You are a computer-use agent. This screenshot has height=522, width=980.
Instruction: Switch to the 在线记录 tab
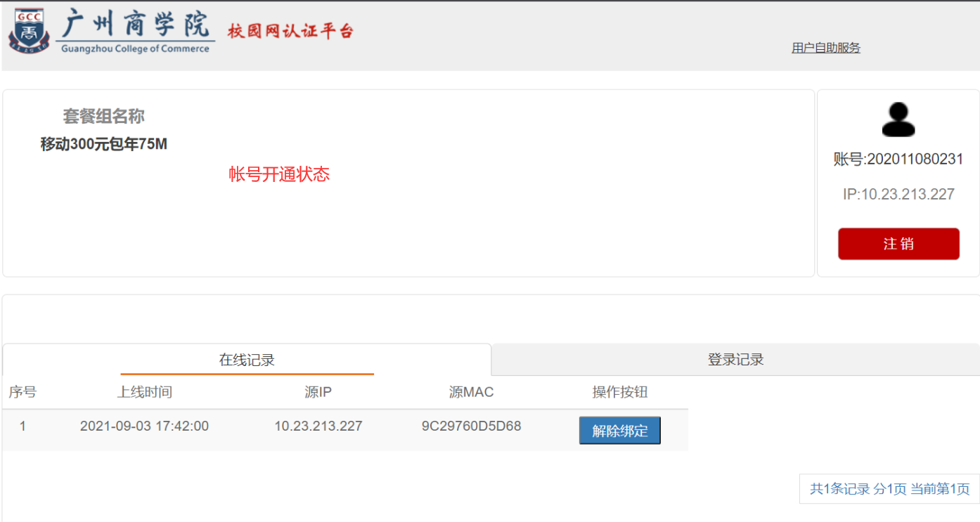point(247,360)
